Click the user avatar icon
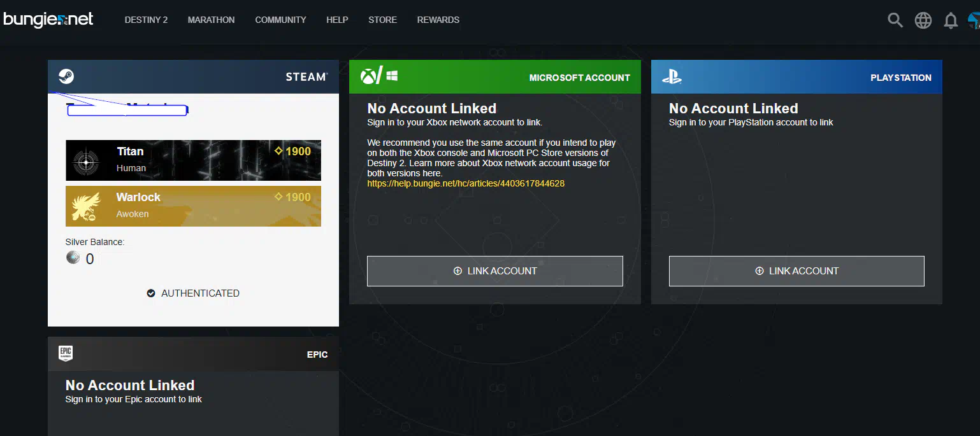Image resolution: width=980 pixels, height=436 pixels. coord(974,20)
